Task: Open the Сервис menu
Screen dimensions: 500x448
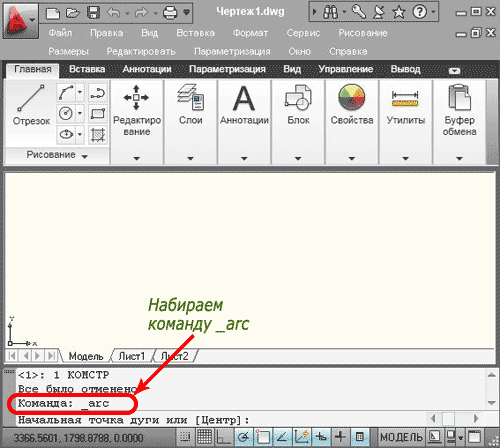Action: click(303, 33)
